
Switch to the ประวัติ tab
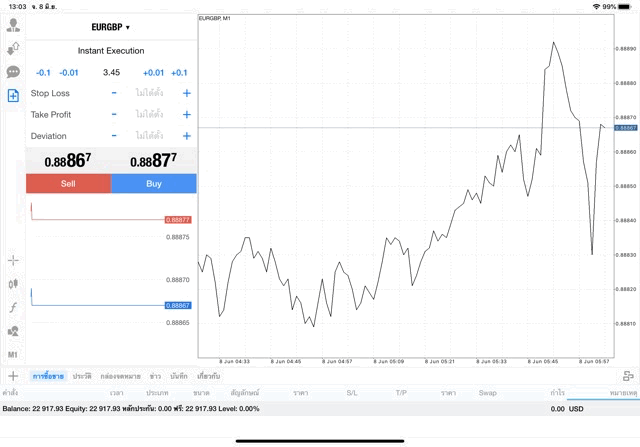82,376
